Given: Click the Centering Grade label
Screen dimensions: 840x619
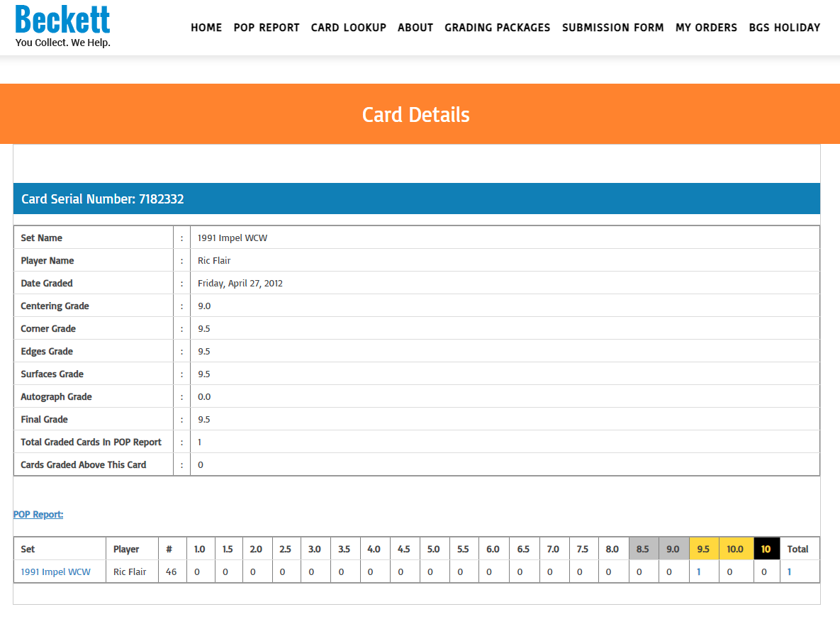Looking at the screenshot, I should [55, 306].
